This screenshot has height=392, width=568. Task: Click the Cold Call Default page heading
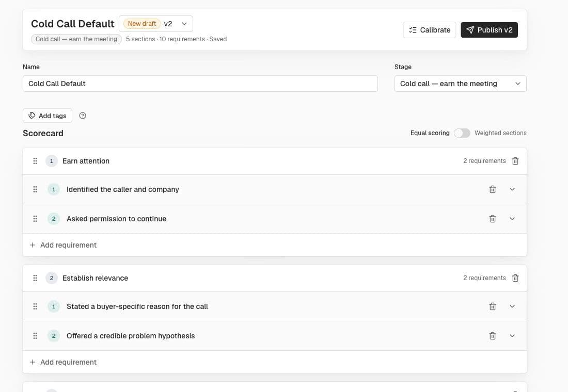coord(73,24)
